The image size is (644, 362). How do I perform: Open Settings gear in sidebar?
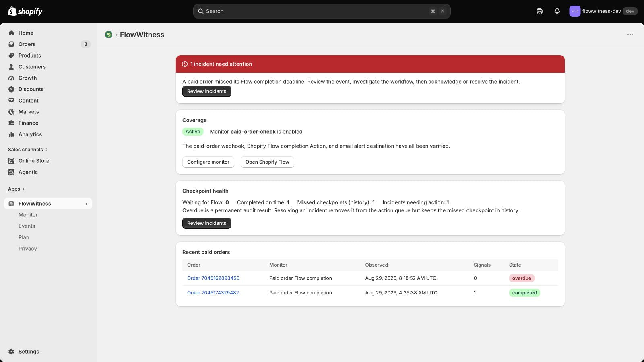pos(11,352)
